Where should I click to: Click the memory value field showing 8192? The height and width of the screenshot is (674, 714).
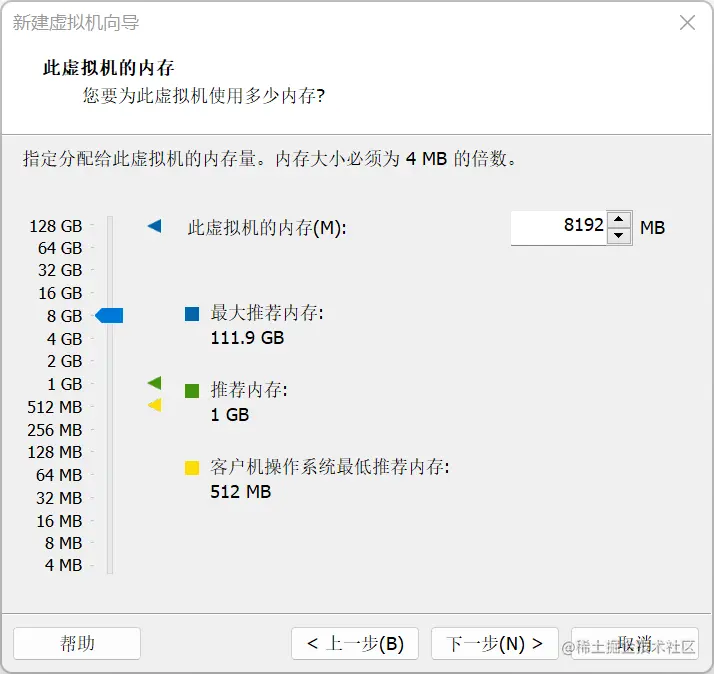559,228
